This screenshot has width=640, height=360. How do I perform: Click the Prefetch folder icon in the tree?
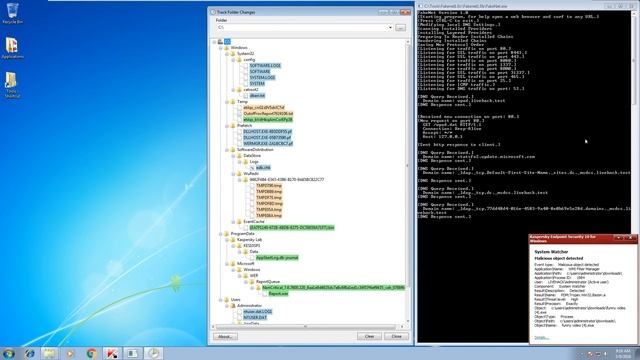point(233,126)
